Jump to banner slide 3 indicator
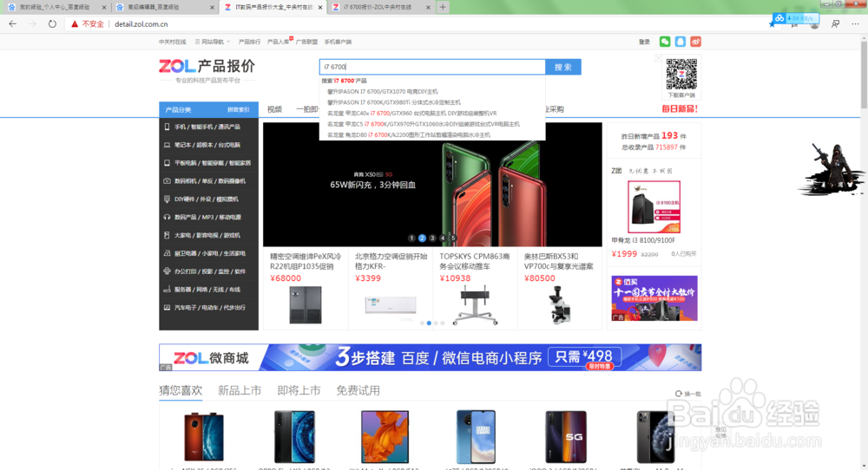Viewport: 868px width, 470px height. pyautogui.click(x=431, y=238)
